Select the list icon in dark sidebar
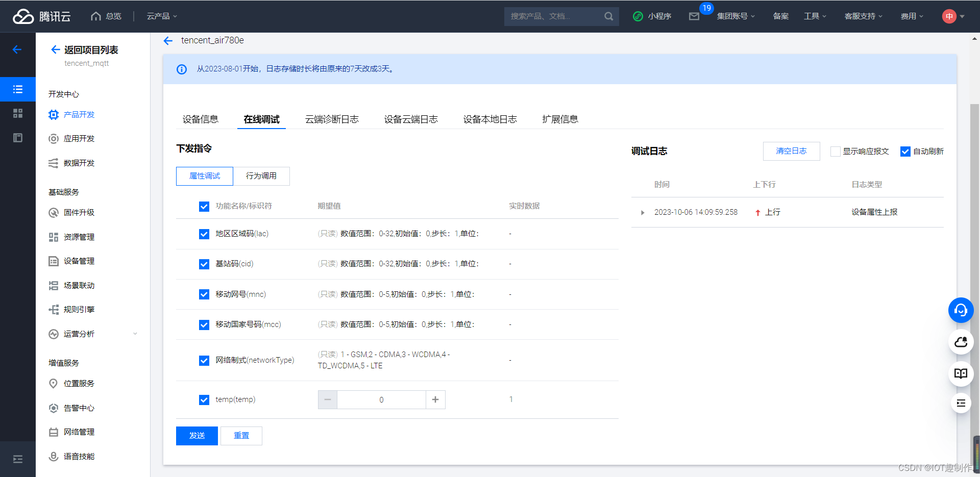980x477 pixels. pyautogui.click(x=18, y=90)
